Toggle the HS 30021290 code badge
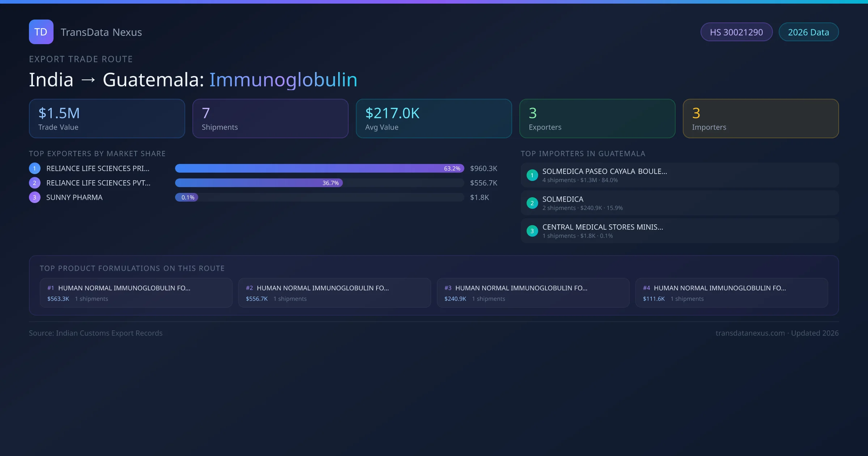The image size is (868, 456). click(736, 32)
